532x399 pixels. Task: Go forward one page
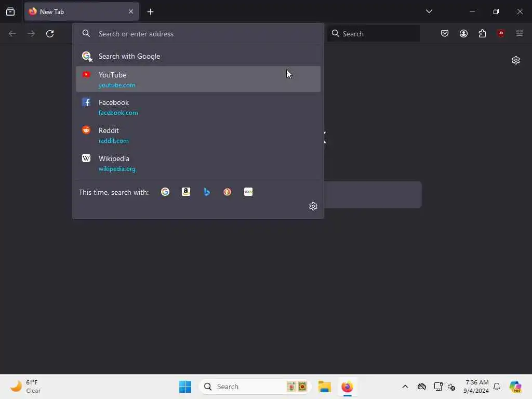tap(31, 34)
